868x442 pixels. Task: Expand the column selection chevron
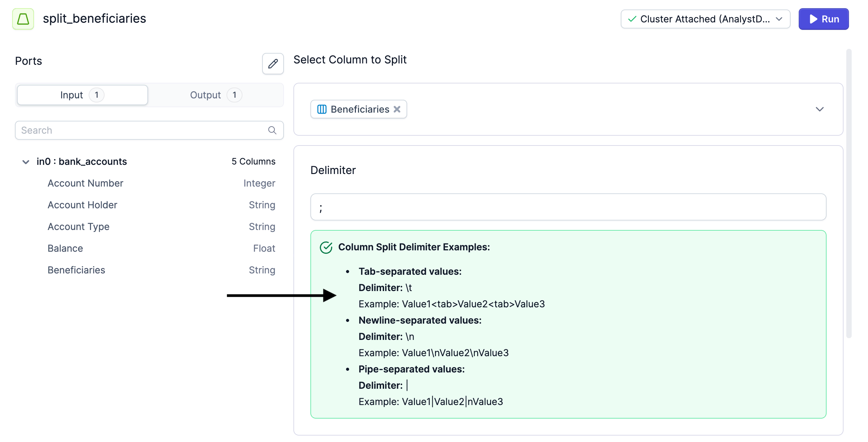819,109
